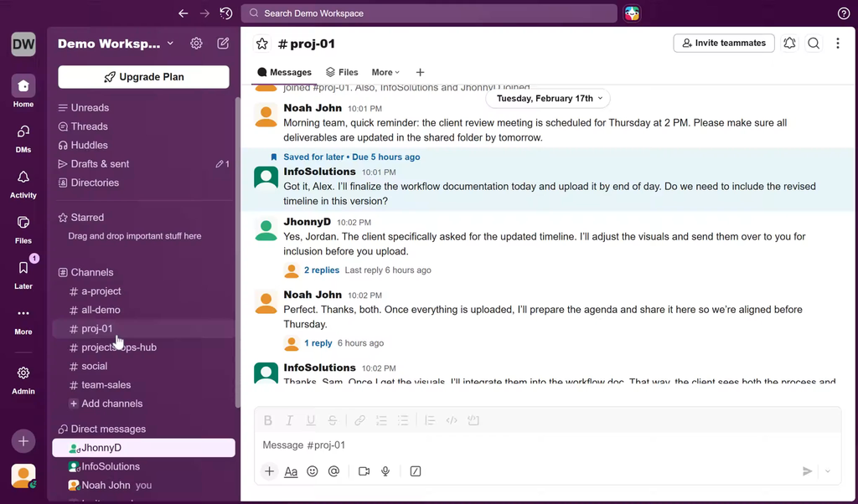Toggle bold formatting in message composer
This screenshot has width=858, height=504.
(x=268, y=420)
